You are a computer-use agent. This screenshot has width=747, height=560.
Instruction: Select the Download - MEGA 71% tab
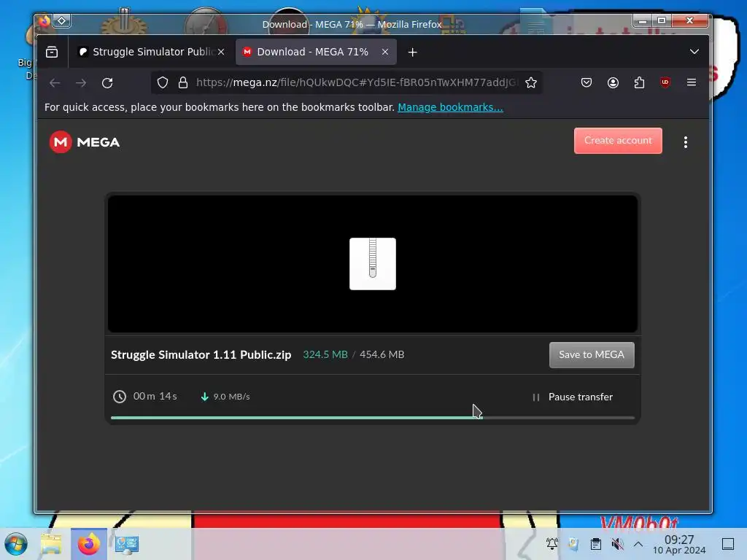315,52
